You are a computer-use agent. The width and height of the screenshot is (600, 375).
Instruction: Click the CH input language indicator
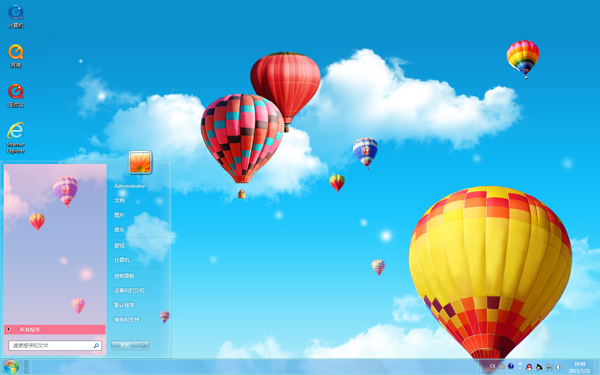click(x=492, y=367)
